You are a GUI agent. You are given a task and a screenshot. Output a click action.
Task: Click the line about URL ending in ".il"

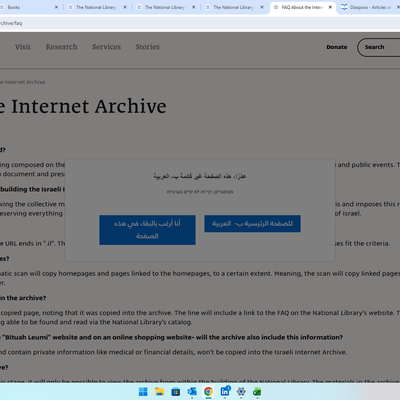point(33,243)
